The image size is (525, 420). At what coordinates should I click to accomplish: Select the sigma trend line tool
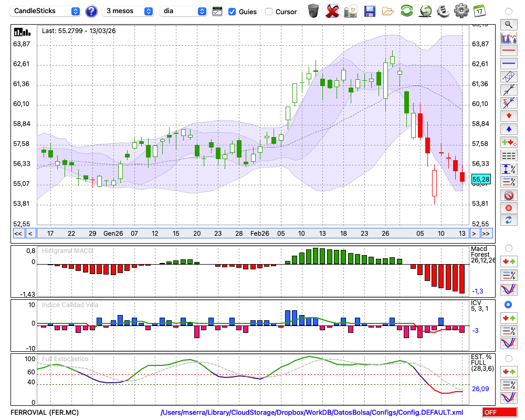pyautogui.click(x=509, y=103)
